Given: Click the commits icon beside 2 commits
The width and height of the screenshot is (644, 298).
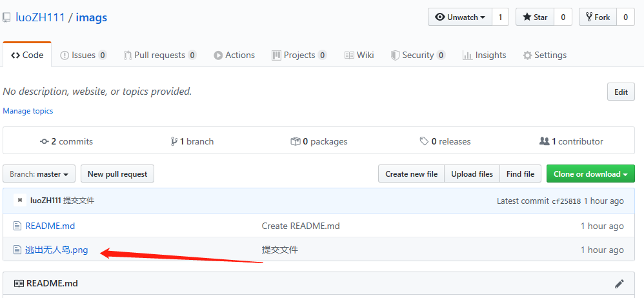Looking at the screenshot, I should [x=44, y=142].
